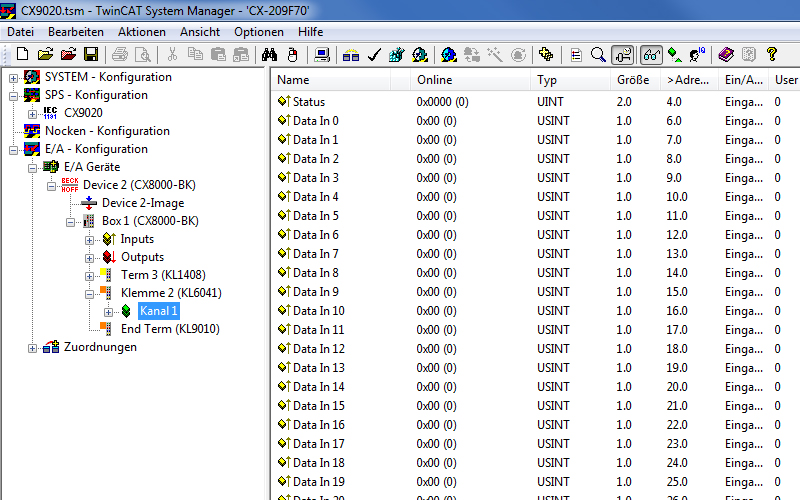Click the Cut scissors icon

pos(172,54)
